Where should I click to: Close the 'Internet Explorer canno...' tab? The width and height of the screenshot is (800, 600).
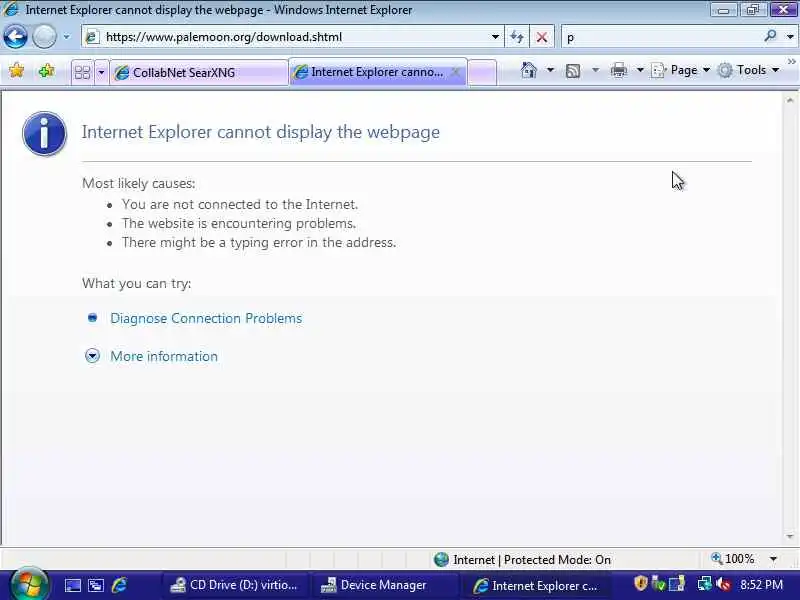(456, 72)
